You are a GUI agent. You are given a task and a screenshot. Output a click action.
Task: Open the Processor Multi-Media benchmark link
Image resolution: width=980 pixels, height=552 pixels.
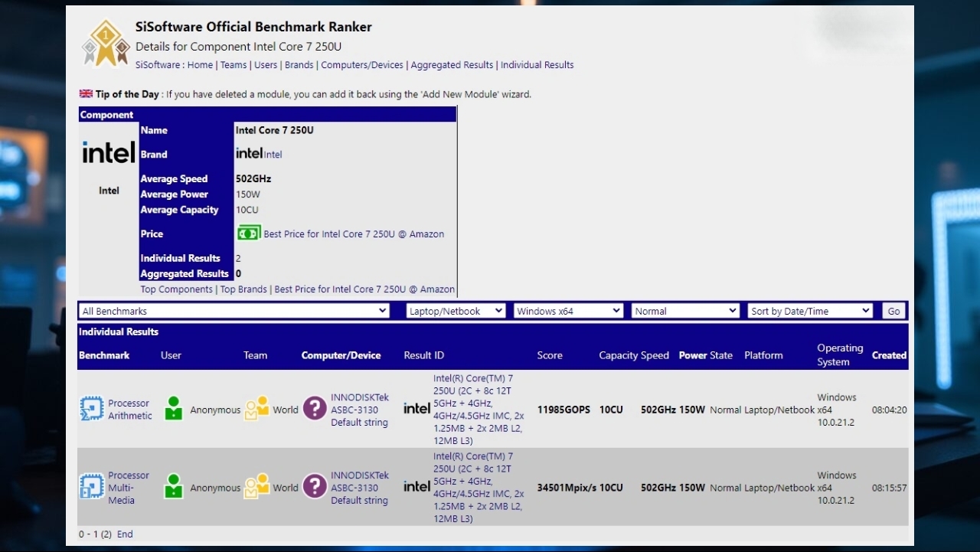pyautogui.click(x=129, y=488)
